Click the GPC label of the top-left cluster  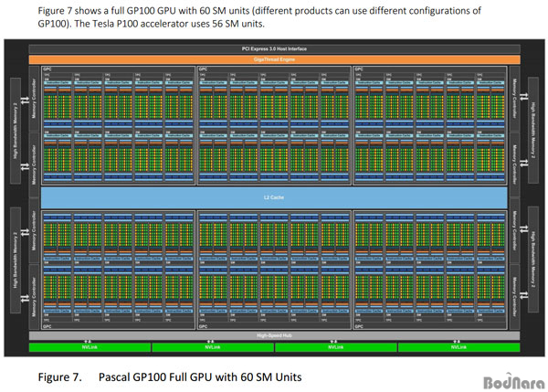coord(47,69)
